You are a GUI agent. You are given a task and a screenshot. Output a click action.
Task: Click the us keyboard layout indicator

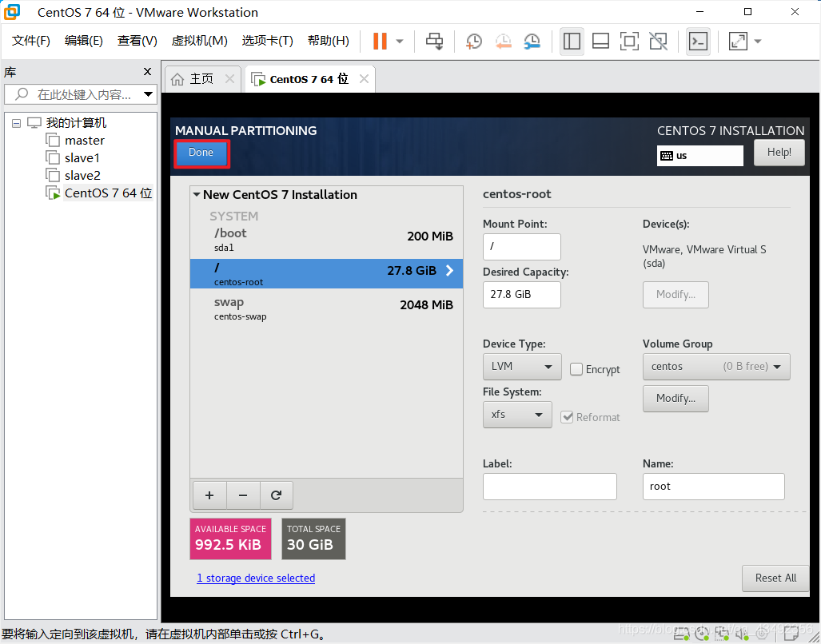[700, 156]
